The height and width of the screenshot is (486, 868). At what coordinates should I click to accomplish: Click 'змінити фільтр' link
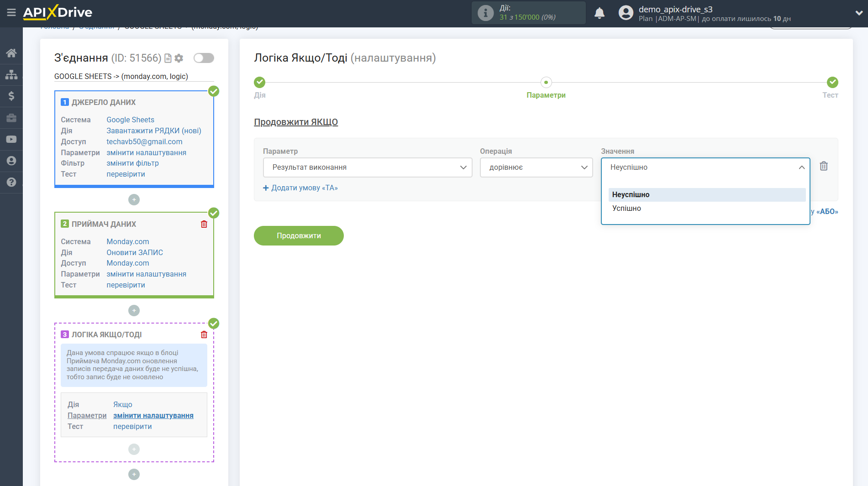(133, 163)
